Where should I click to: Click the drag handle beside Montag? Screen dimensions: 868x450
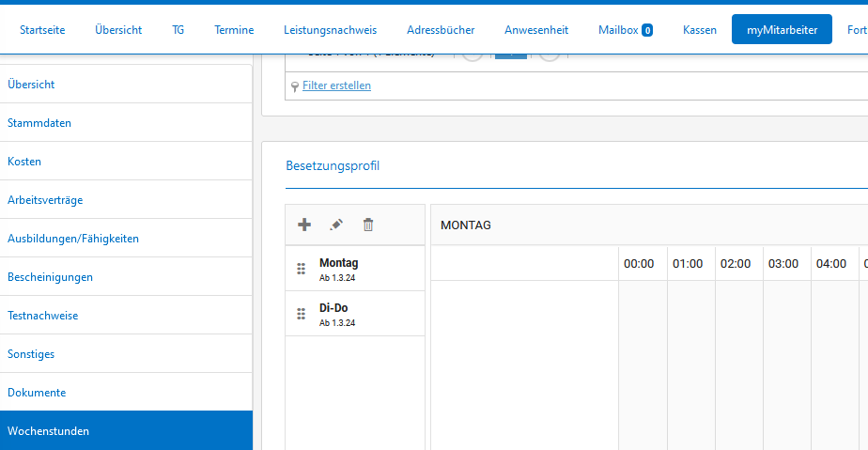click(302, 269)
